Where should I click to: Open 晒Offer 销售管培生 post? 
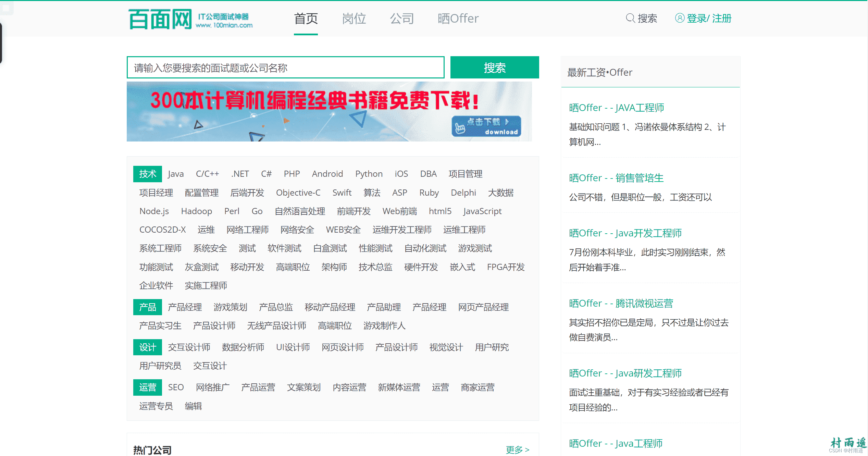616,178
